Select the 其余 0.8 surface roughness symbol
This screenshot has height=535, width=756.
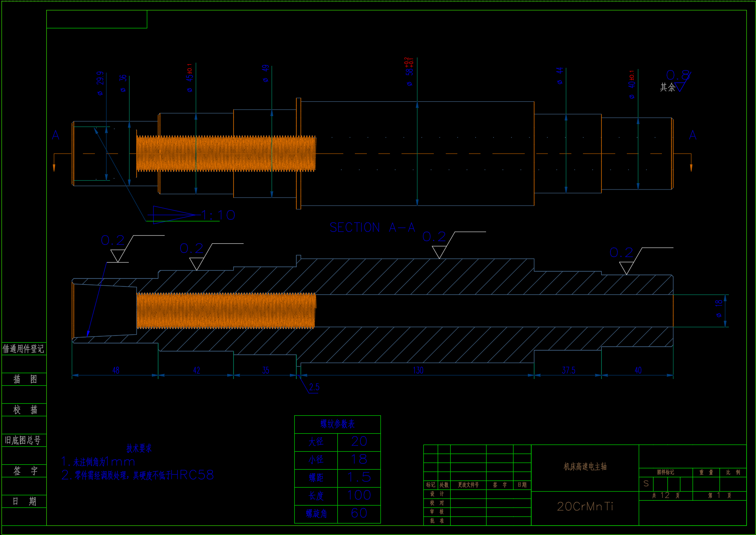677,82
